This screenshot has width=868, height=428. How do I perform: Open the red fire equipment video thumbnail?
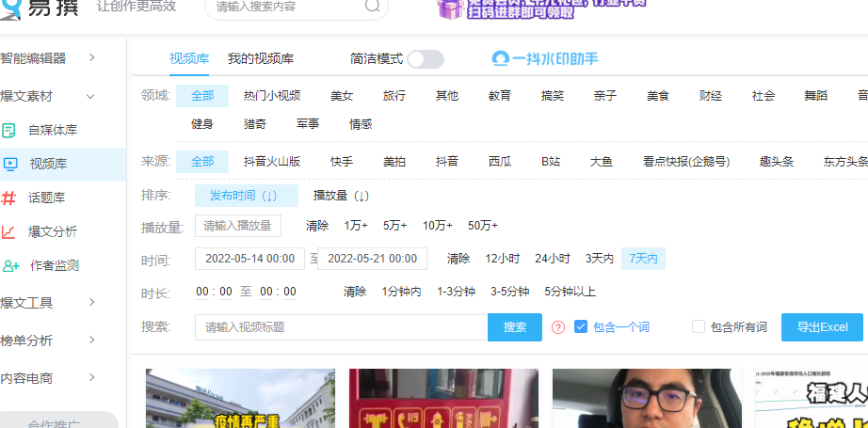click(443, 398)
